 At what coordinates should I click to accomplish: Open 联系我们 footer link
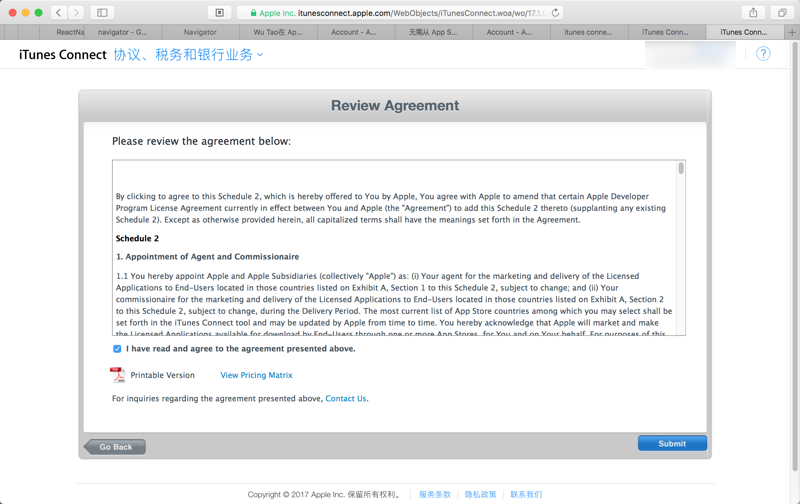click(526, 494)
